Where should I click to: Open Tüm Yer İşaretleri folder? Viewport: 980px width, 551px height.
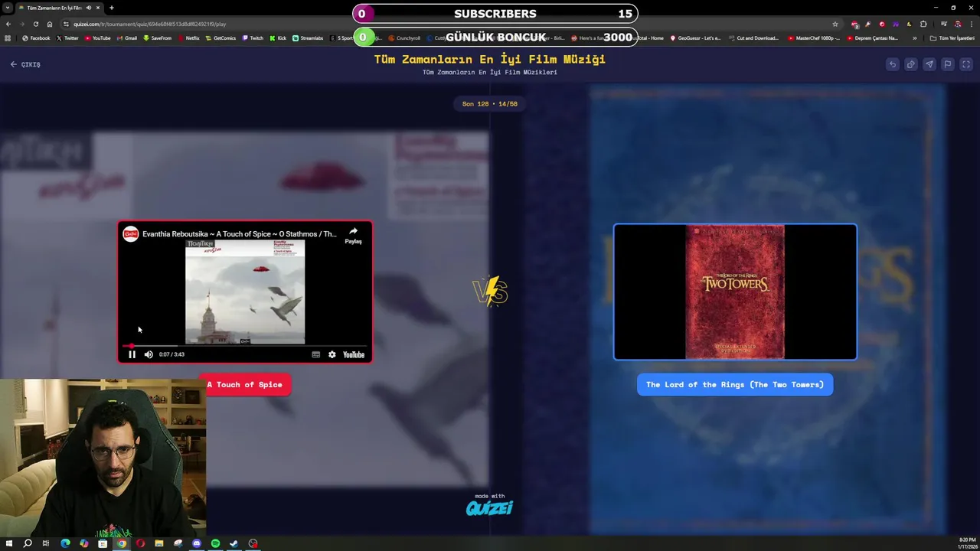(952, 37)
